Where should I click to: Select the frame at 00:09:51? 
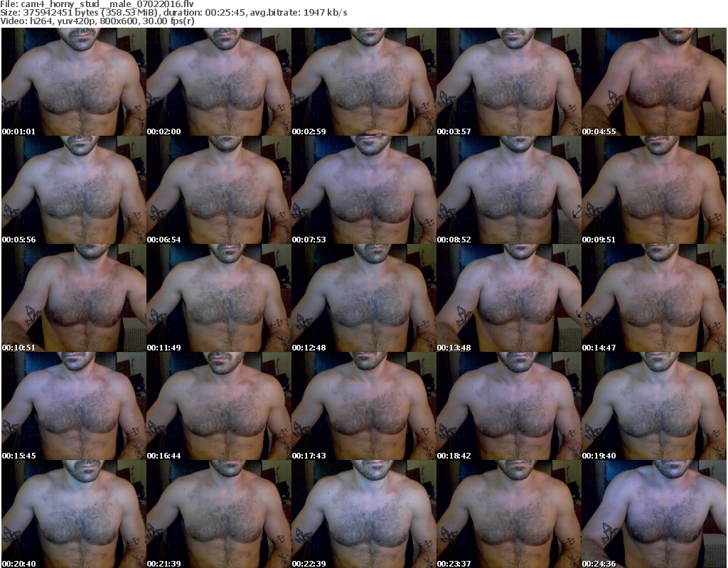pos(654,190)
